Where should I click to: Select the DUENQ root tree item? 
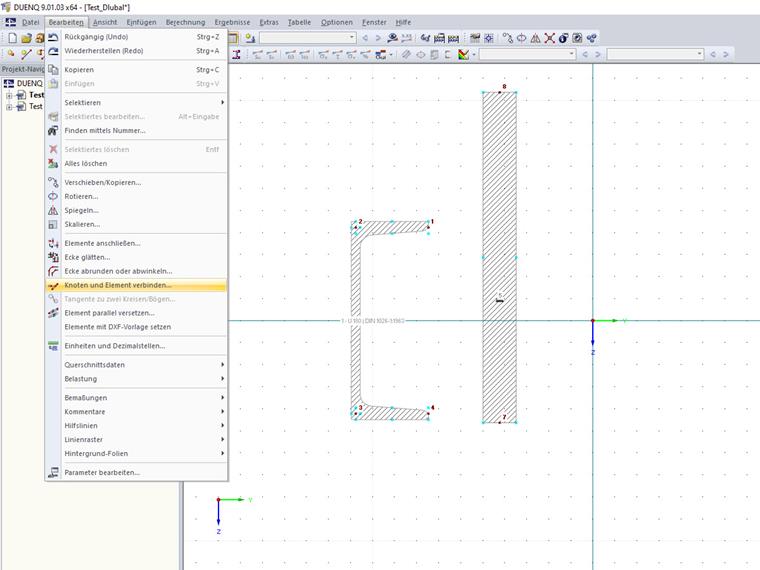[x=30, y=83]
